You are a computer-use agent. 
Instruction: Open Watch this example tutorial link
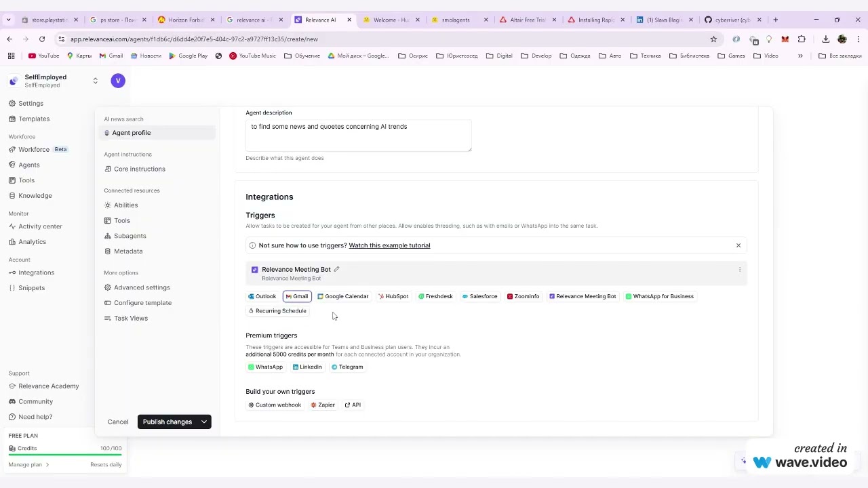tap(389, 245)
